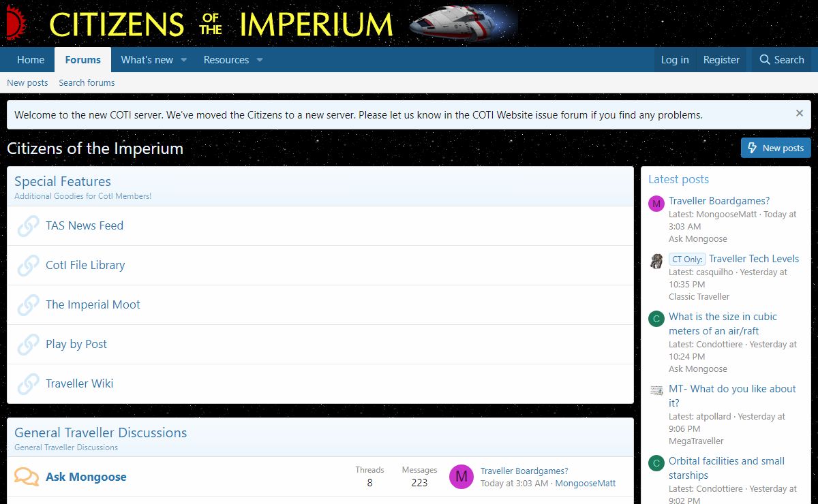Click Condottiere avatar beside air/raft post
This screenshot has height=504, width=818.
pyautogui.click(x=656, y=319)
